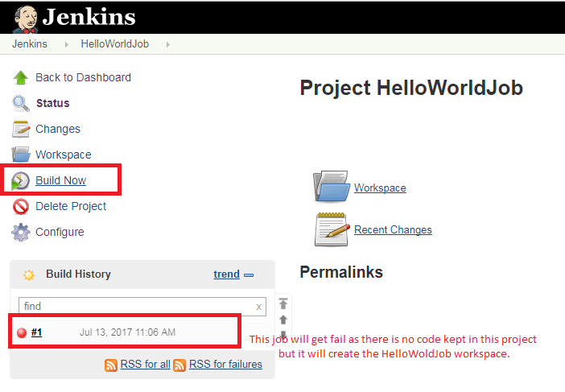Expand the arrow after Jenkins breadcrumb

coord(66,45)
